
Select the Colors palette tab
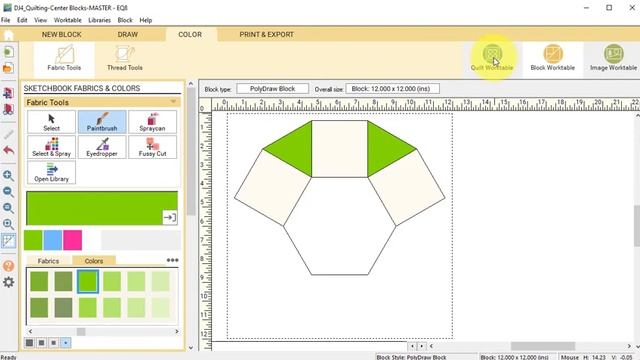(94, 261)
